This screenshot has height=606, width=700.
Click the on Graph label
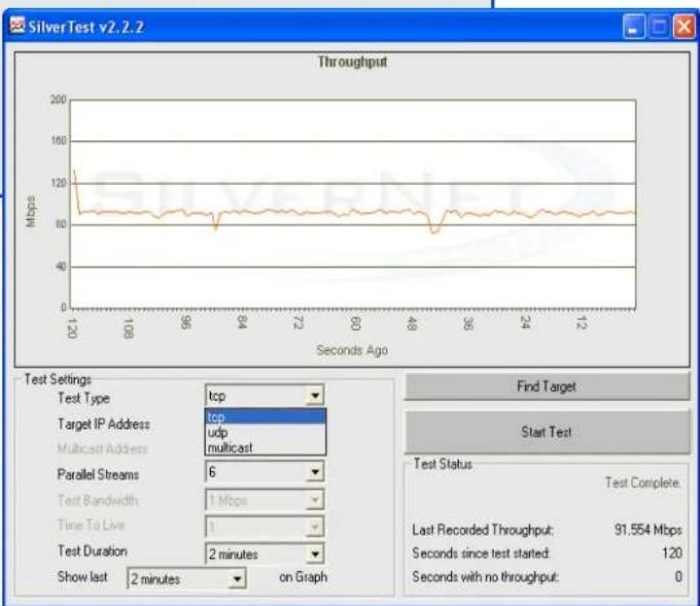tap(303, 577)
